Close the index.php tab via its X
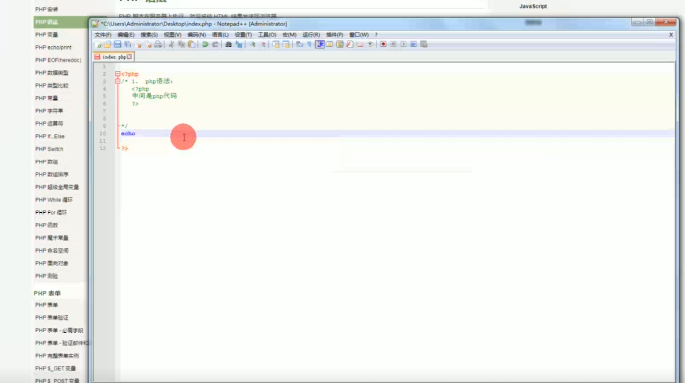The image size is (685, 383). [x=130, y=57]
